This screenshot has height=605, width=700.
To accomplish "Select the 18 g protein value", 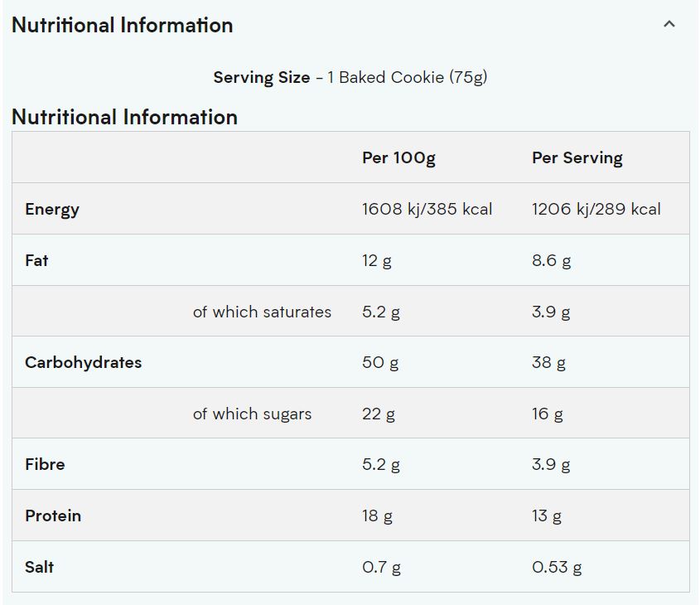I will tap(377, 515).
